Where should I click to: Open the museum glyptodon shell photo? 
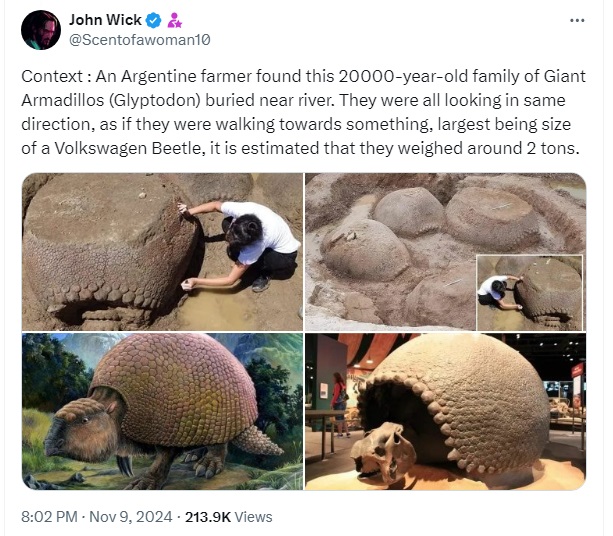[445, 411]
